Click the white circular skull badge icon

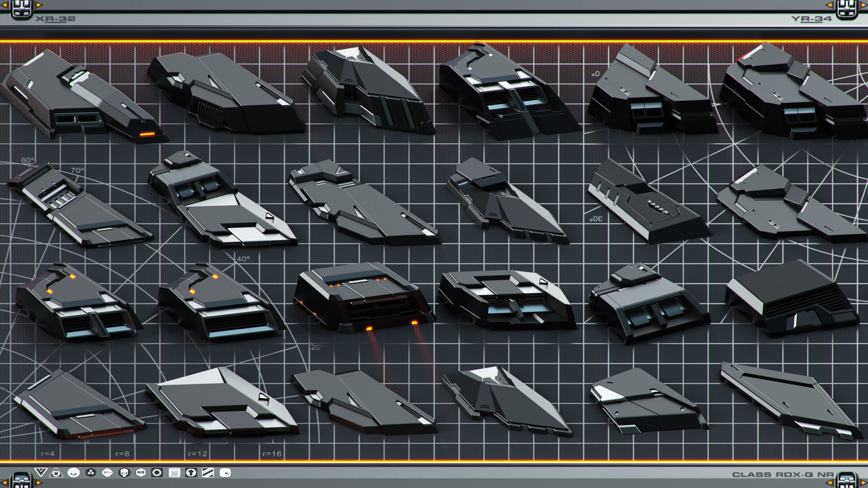coord(73,473)
